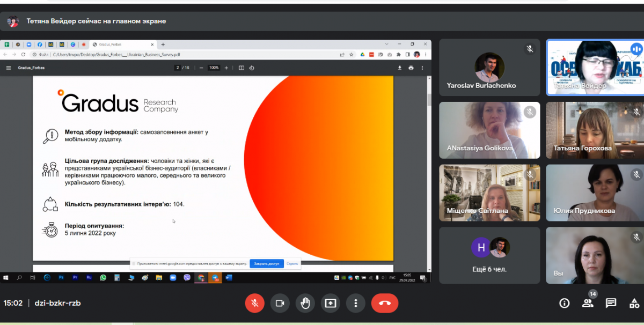Screen dimensions: 644x325
Task: Click the 'Закрыть доступ' stop sharing button
Action: point(267,264)
